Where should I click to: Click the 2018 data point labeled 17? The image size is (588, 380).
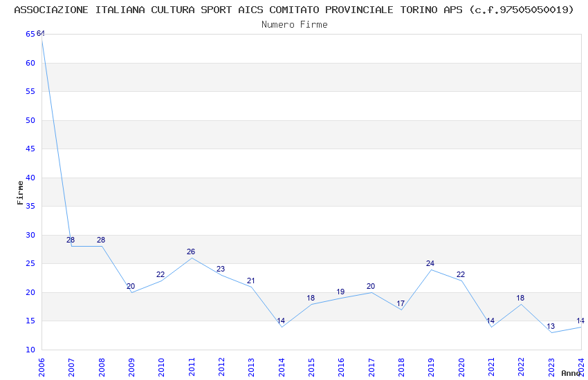401,310
